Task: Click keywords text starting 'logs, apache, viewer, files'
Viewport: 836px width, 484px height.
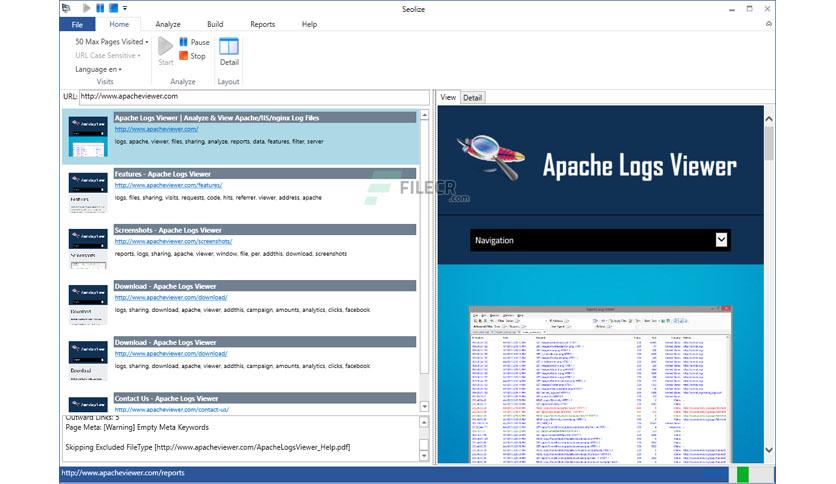Action: pos(219,142)
